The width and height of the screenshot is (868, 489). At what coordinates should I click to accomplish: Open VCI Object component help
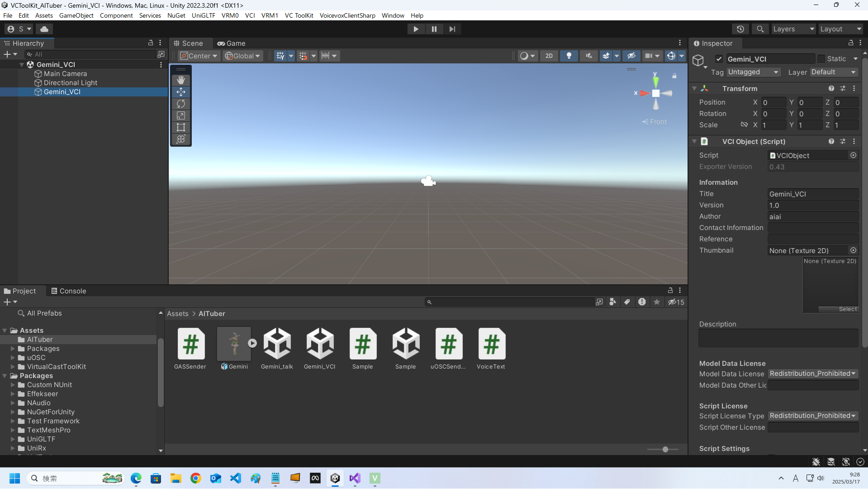pyautogui.click(x=831, y=141)
